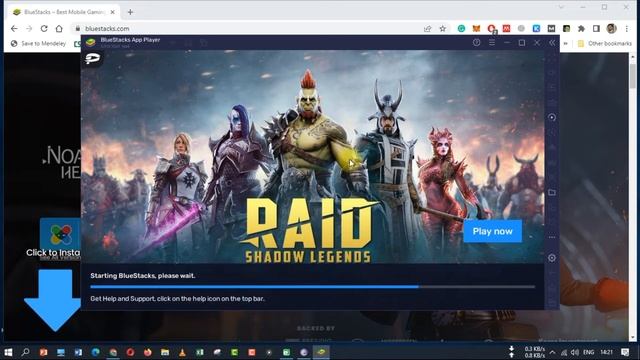Open the Other bookmarks folder
This screenshot has height=360, width=640.
pyautogui.click(x=604, y=43)
